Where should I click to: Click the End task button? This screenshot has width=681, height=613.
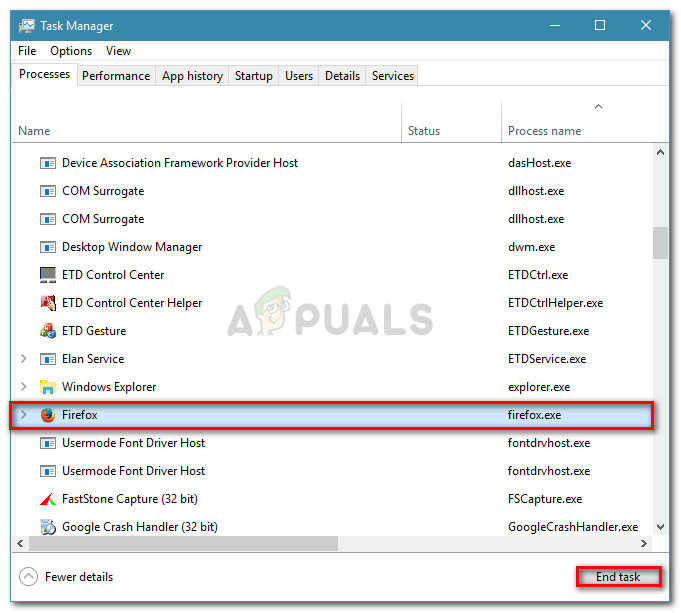coord(618,577)
